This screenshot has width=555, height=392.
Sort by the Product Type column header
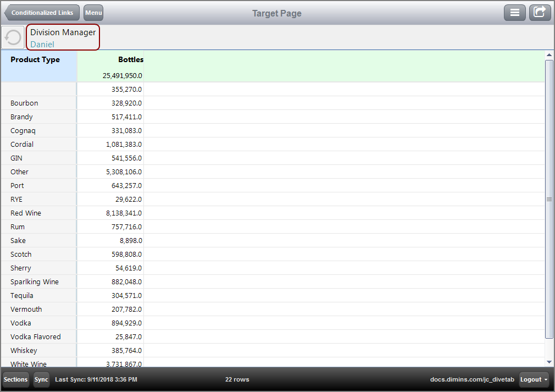(x=35, y=59)
